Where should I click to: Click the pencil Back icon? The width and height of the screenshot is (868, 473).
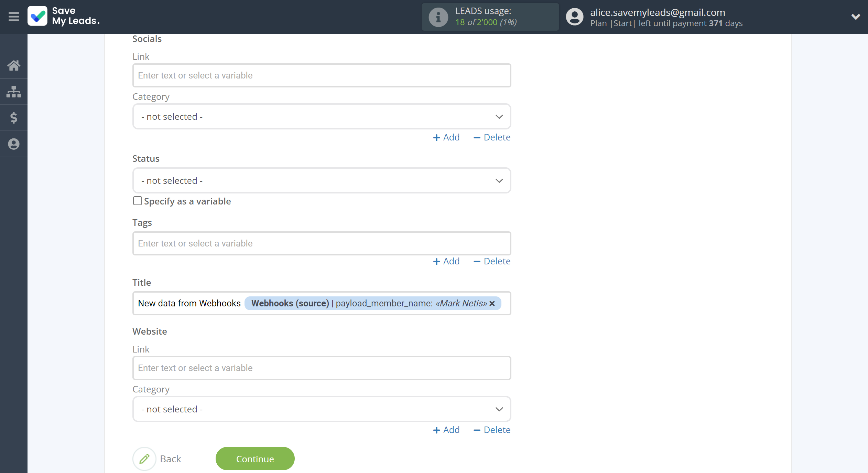pos(144,459)
